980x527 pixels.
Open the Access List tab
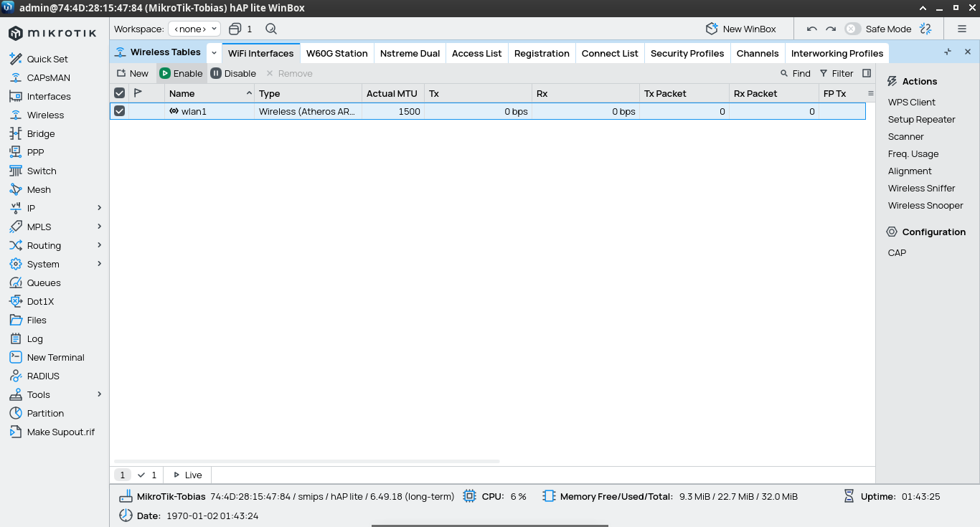click(x=476, y=53)
